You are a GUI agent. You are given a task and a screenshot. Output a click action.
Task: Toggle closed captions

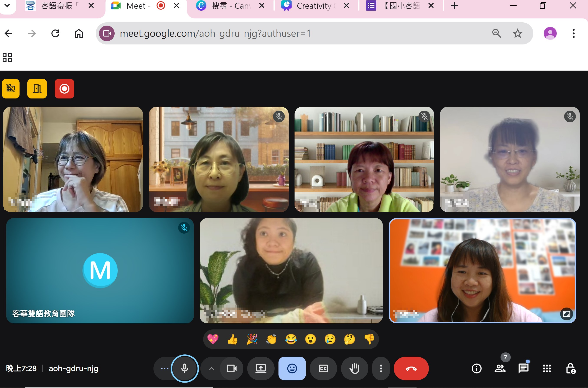click(x=323, y=368)
